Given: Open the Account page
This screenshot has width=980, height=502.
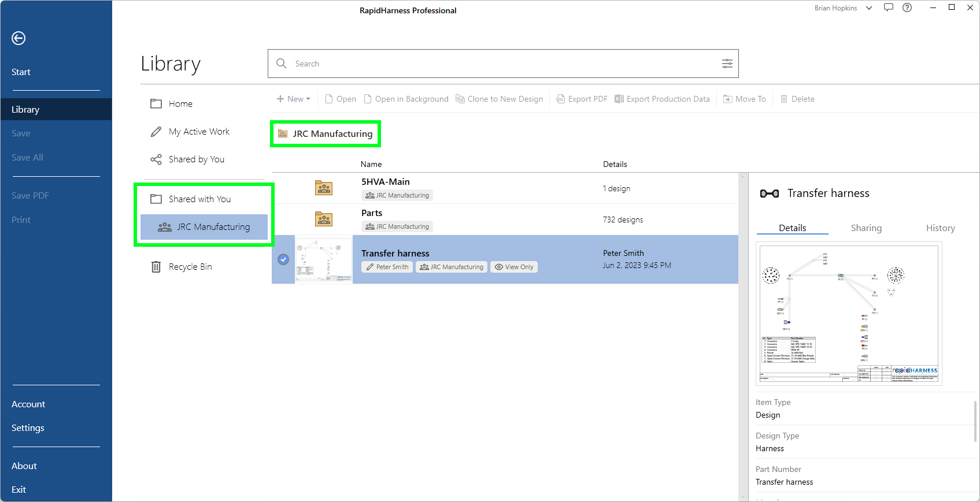Looking at the screenshot, I should tap(28, 404).
